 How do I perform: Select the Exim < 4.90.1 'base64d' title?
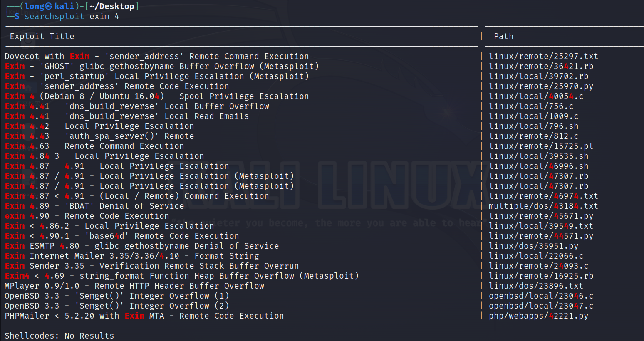(x=122, y=236)
